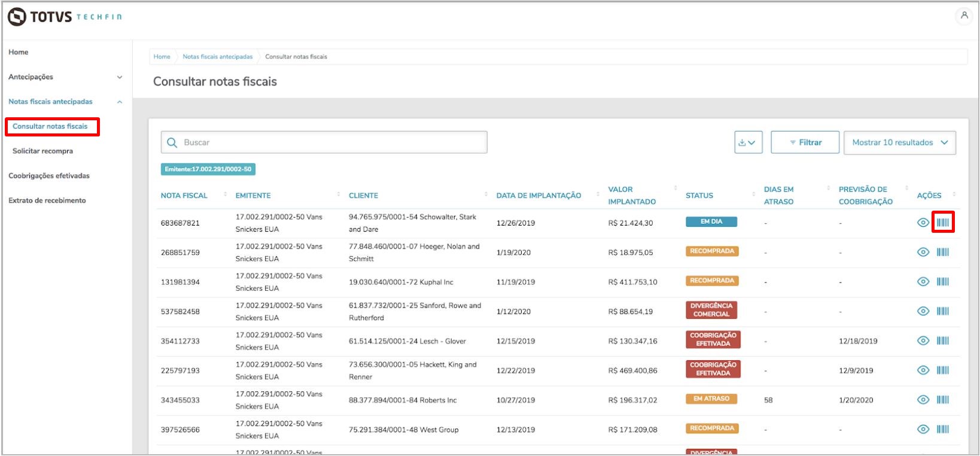Click the search magnifier icon
Viewport: 980px width, 456px height.
click(172, 142)
